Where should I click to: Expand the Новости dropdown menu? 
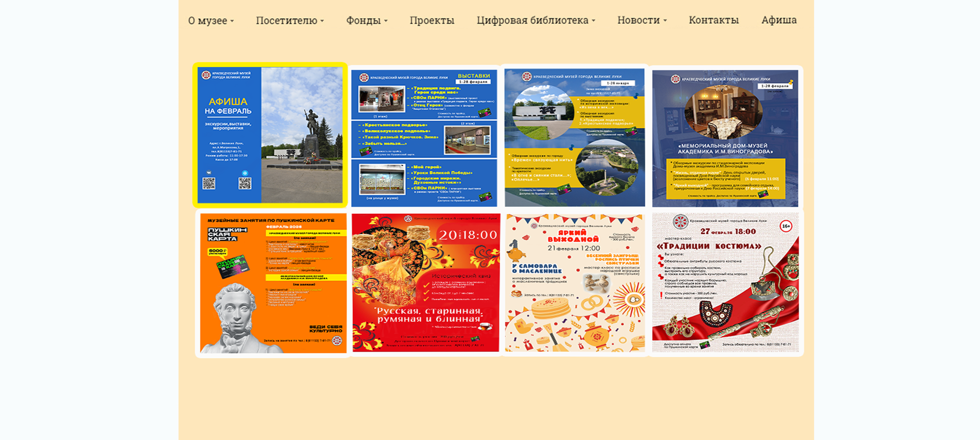tap(642, 20)
